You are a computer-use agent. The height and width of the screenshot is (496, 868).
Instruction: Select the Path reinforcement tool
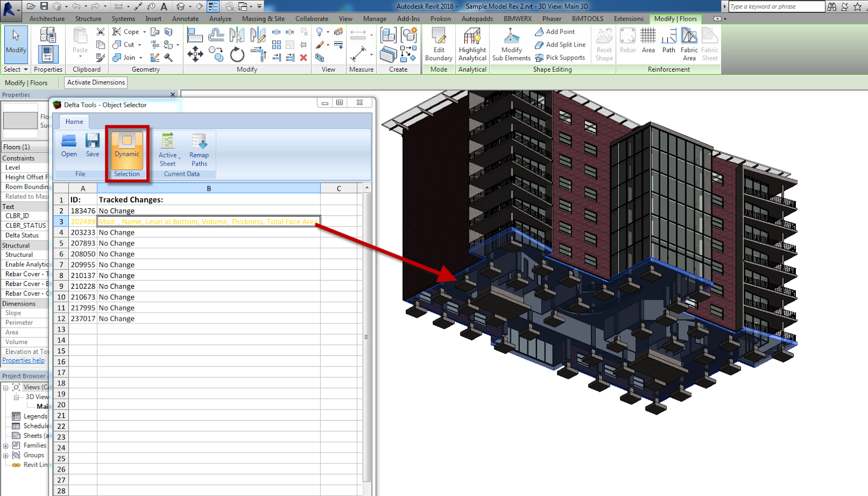coord(668,43)
